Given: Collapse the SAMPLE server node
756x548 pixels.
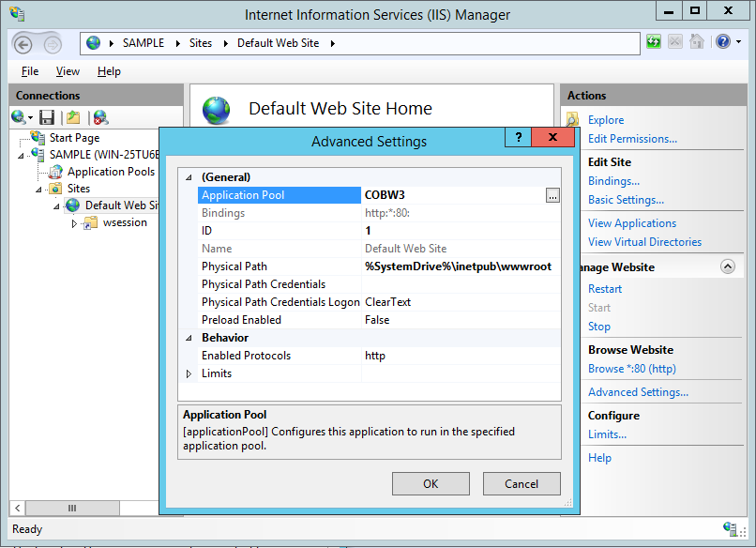Looking at the screenshot, I should click(21, 156).
